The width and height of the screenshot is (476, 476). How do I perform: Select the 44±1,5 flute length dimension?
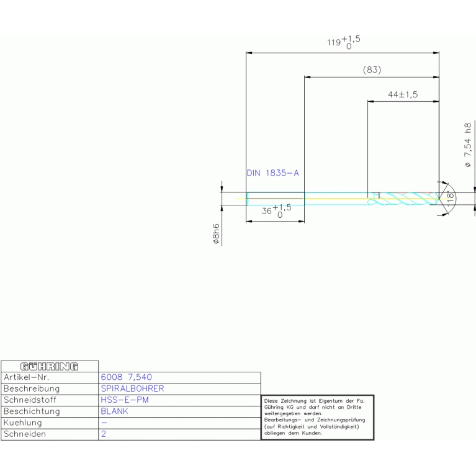click(403, 94)
